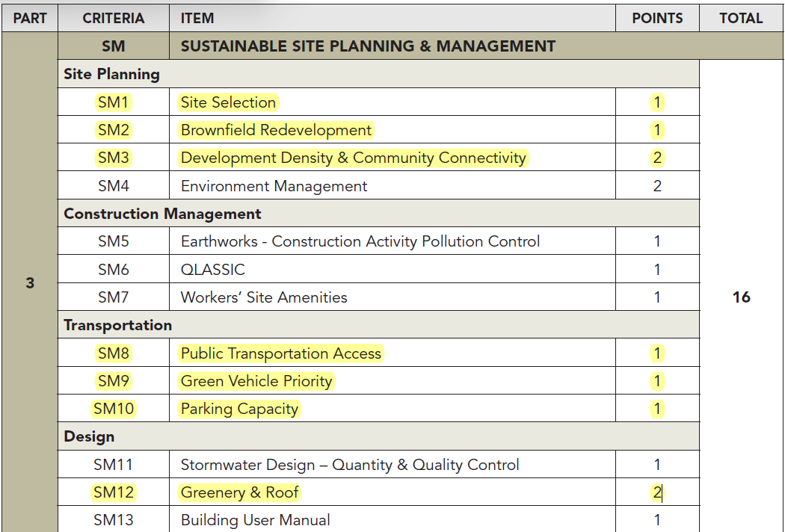This screenshot has width=785, height=532.
Task: Click the highlighted 'SM10' criteria code
Action: click(114, 409)
